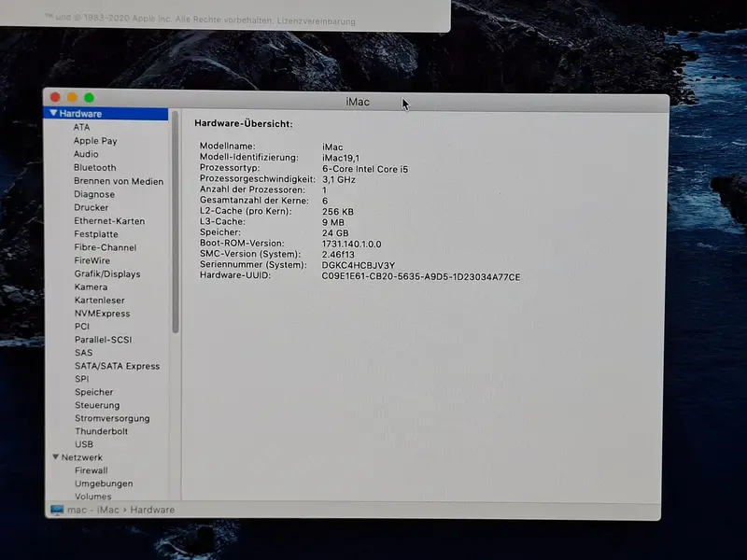747x560 pixels.
Task: Select Firewall under Netzwerk
Action: [91, 470]
